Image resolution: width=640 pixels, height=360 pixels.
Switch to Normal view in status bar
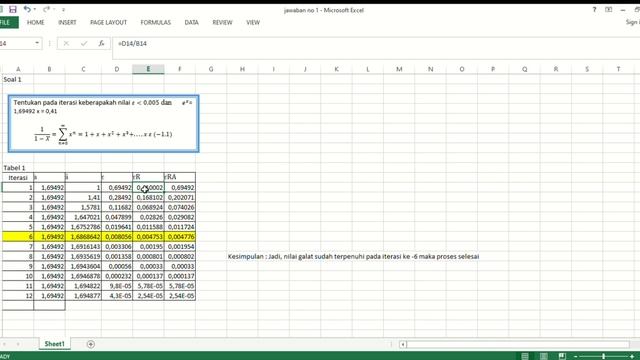click(525, 356)
